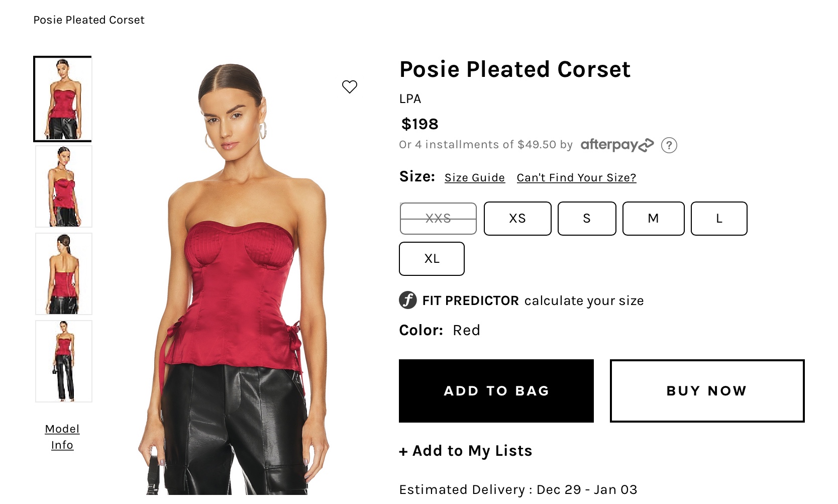Click the Buy Now button

click(707, 391)
